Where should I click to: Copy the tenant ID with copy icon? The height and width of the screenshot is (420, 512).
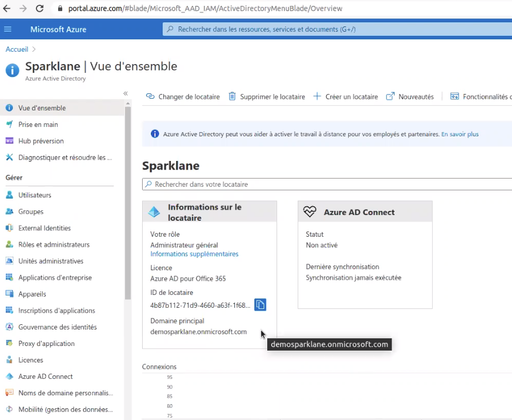point(260,305)
